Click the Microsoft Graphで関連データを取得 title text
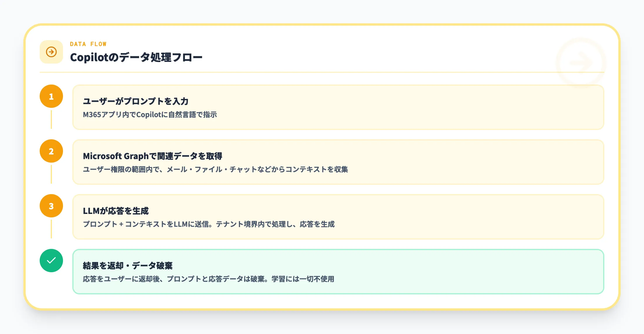This screenshot has height=334, width=644. point(153,156)
